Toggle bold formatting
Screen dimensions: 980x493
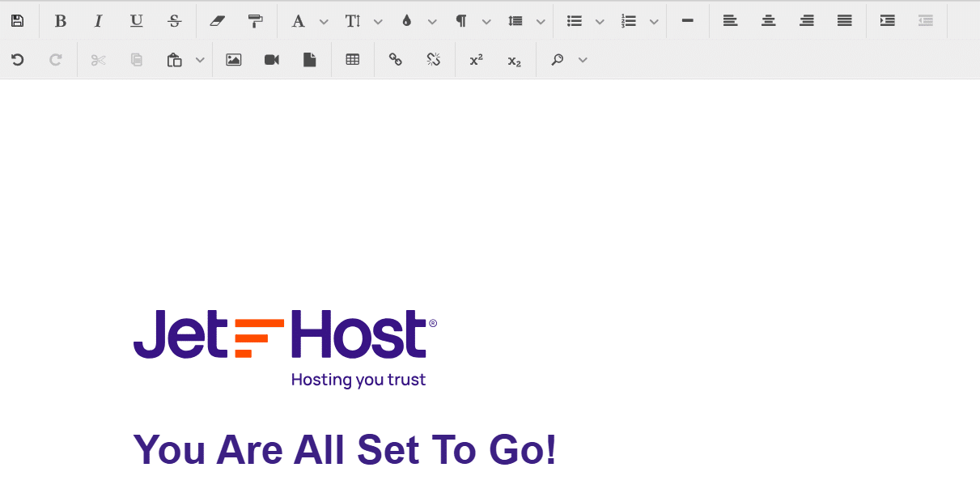pyautogui.click(x=60, y=21)
